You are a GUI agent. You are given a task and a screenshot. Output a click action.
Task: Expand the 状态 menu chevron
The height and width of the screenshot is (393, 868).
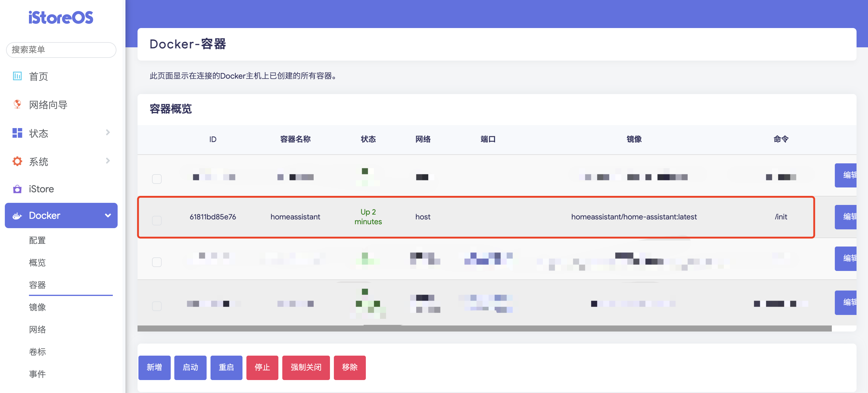108,132
